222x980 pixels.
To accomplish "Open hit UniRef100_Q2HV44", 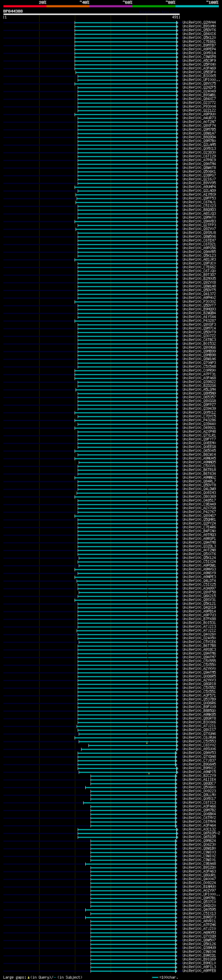I will tap(199, 23).
